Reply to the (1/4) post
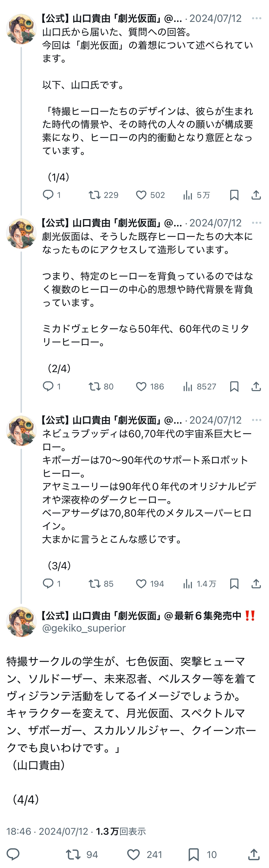Image resolution: width=269 pixels, height=868 pixels. coord(48,195)
